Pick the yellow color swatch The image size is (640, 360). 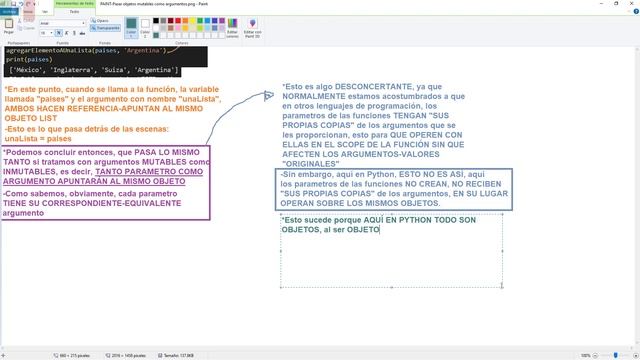pyautogui.click(x=193, y=20)
